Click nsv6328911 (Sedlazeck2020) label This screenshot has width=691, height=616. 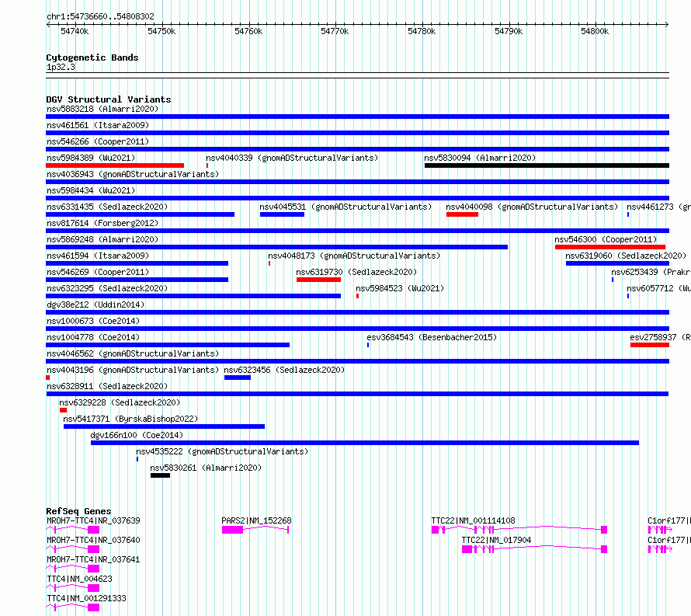click(107, 386)
